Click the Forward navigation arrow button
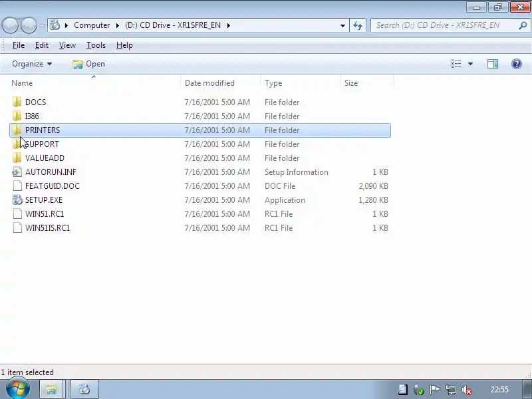The height and width of the screenshot is (399, 532). tap(29, 25)
